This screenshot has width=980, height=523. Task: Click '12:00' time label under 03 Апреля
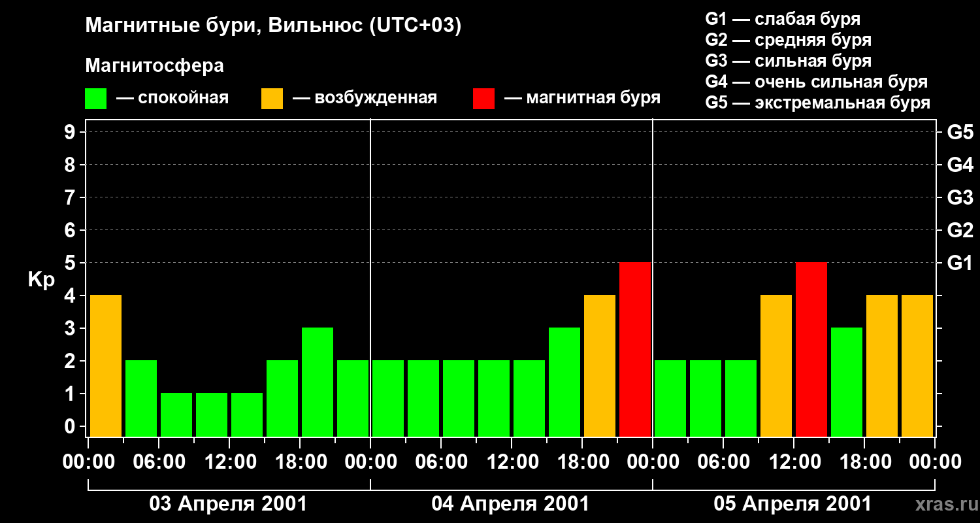pyautogui.click(x=230, y=462)
